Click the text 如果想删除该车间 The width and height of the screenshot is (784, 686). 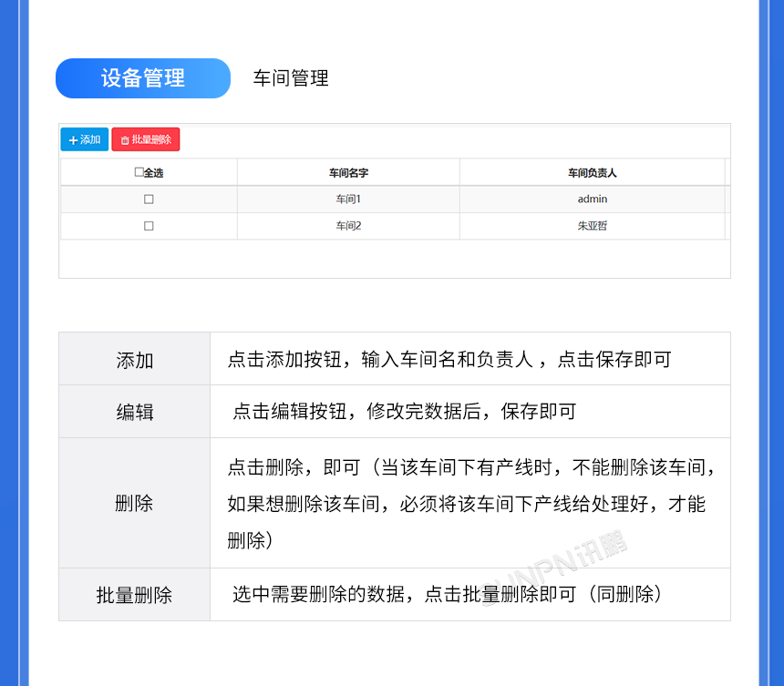pos(304,504)
